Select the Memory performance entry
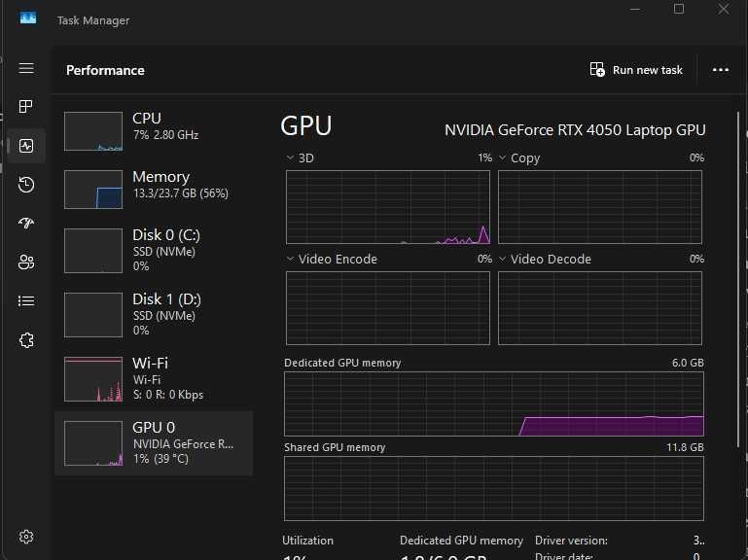Image resolution: width=748 pixels, height=560 pixels. (x=154, y=190)
